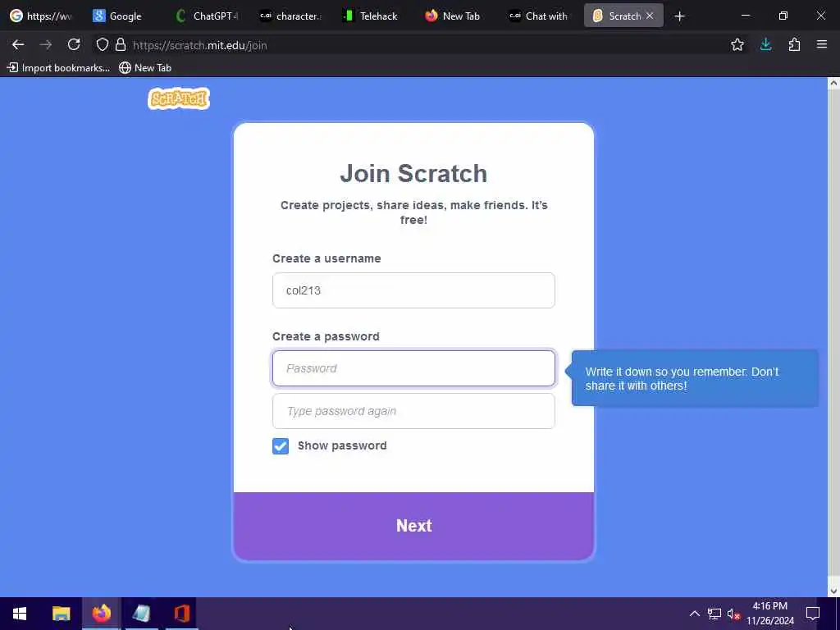840x630 pixels.
Task: Switch to the ChatGPT tab
Action: coord(206,16)
